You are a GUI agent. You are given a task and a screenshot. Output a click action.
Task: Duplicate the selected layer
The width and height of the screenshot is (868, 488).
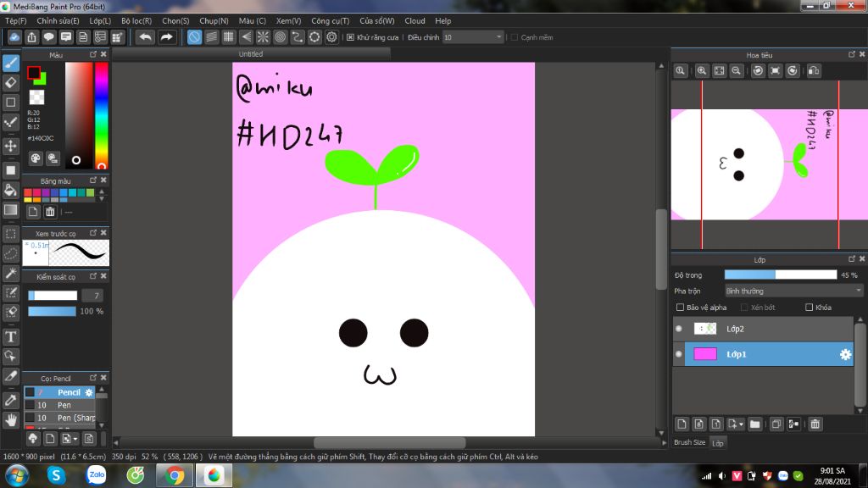coord(776,424)
